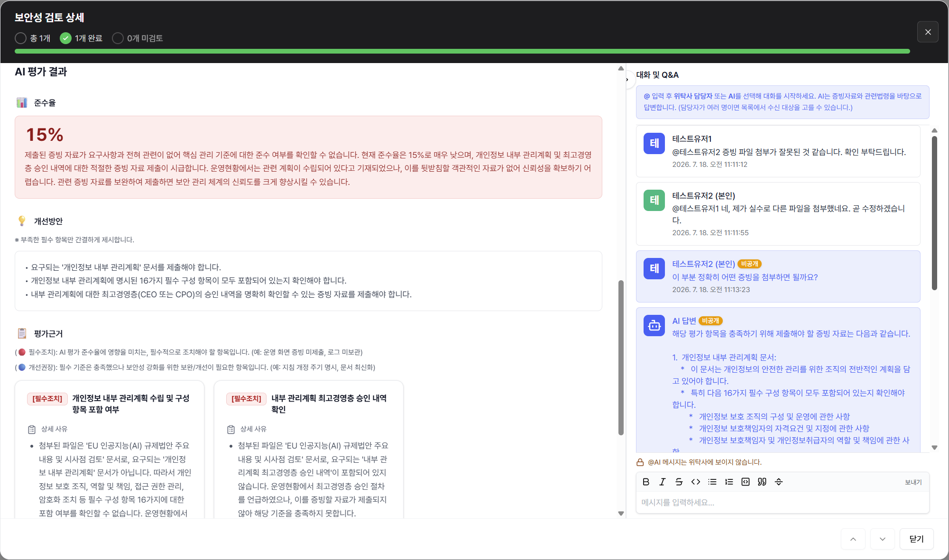Click the 개선방안 lightbulb icon
The height and width of the screenshot is (560, 949).
pyautogui.click(x=22, y=221)
